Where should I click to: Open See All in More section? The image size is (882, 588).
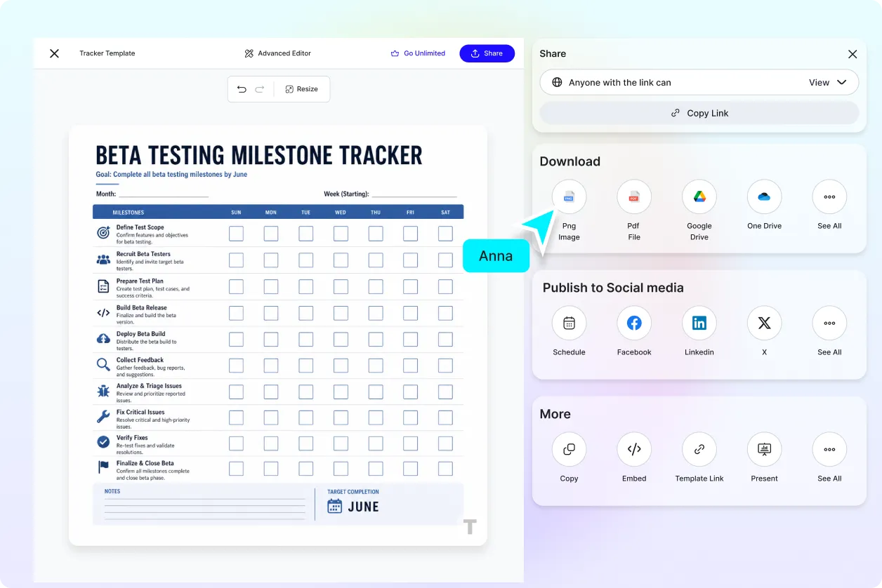coord(829,450)
